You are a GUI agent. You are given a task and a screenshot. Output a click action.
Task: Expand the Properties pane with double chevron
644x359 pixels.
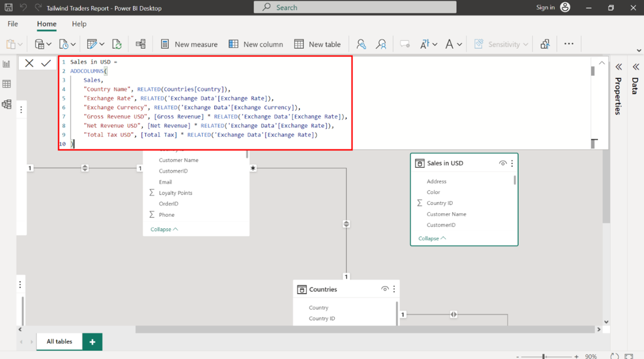coord(619,67)
